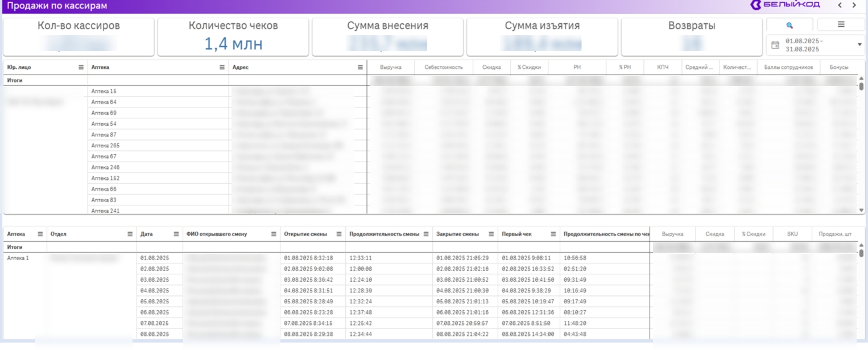Open the Открытие смены column menu icon

click(339, 234)
